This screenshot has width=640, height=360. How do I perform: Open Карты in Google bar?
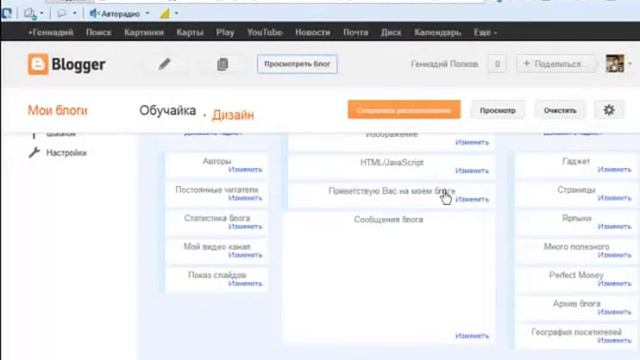(x=190, y=33)
